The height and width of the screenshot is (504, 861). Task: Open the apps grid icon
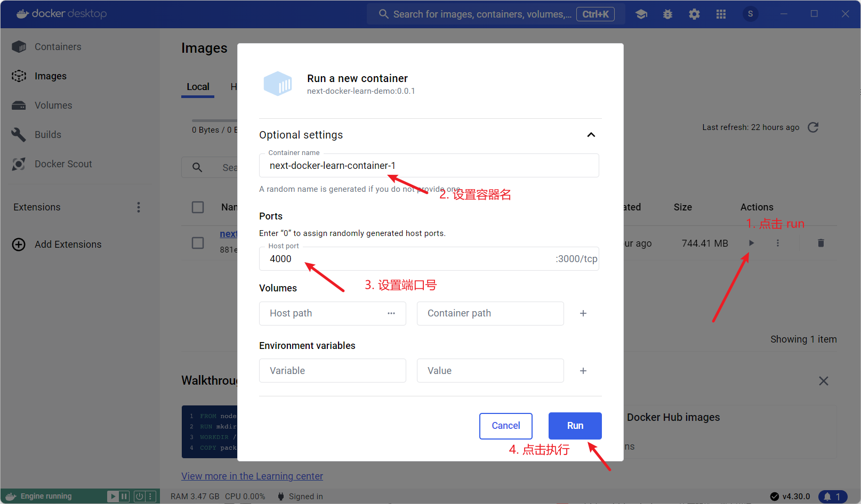721,14
